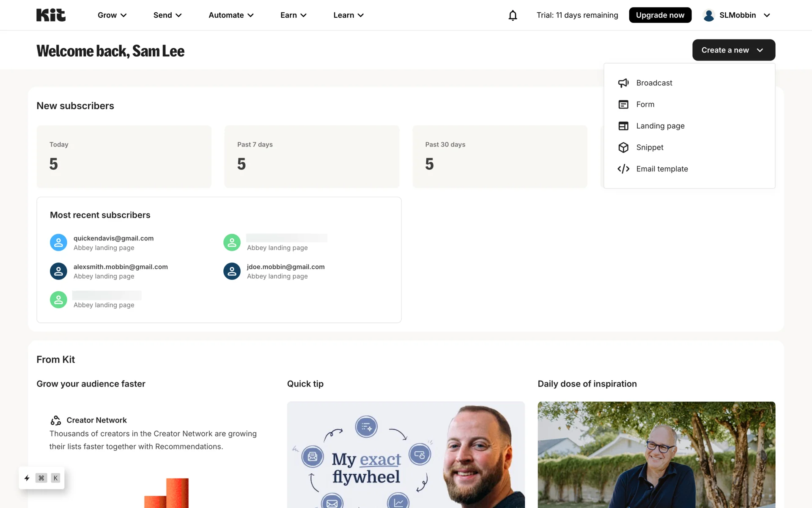Image resolution: width=812 pixels, height=508 pixels.
Task: Choose Form in the create menu
Action: [645, 104]
